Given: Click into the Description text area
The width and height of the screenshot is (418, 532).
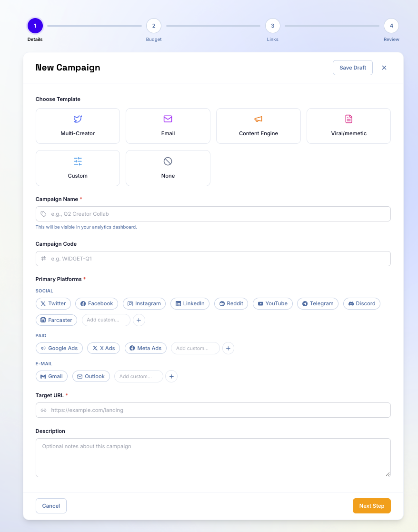Looking at the screenshot, I should 213,458.
